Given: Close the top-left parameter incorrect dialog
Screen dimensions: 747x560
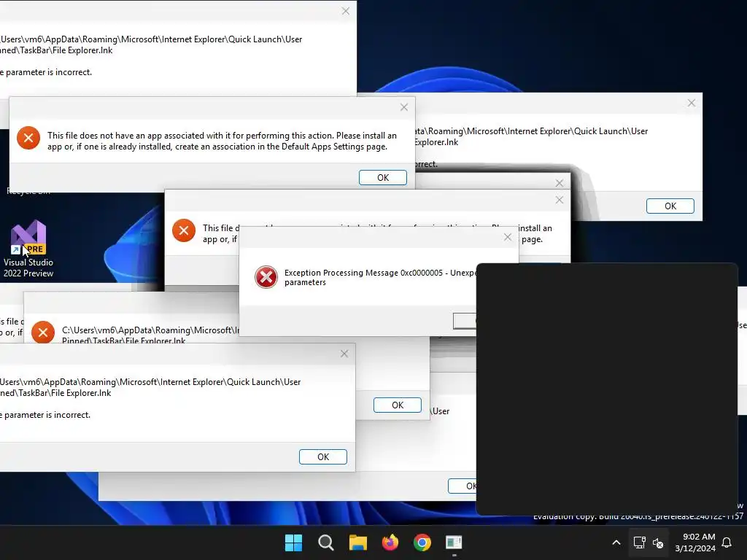Looking at the screenshot, I should tap(346, 11).
